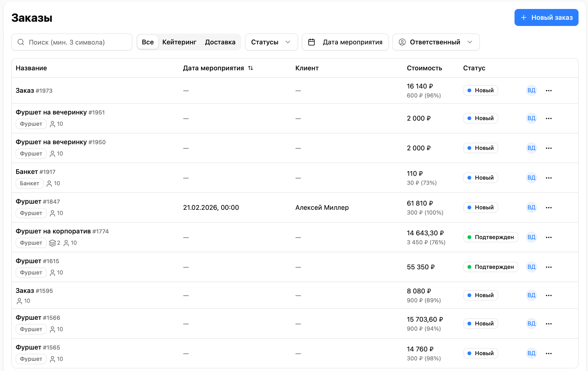Open the Ответственный dropdown filter
Screen dimensions: 588x371
coord(436,42)
